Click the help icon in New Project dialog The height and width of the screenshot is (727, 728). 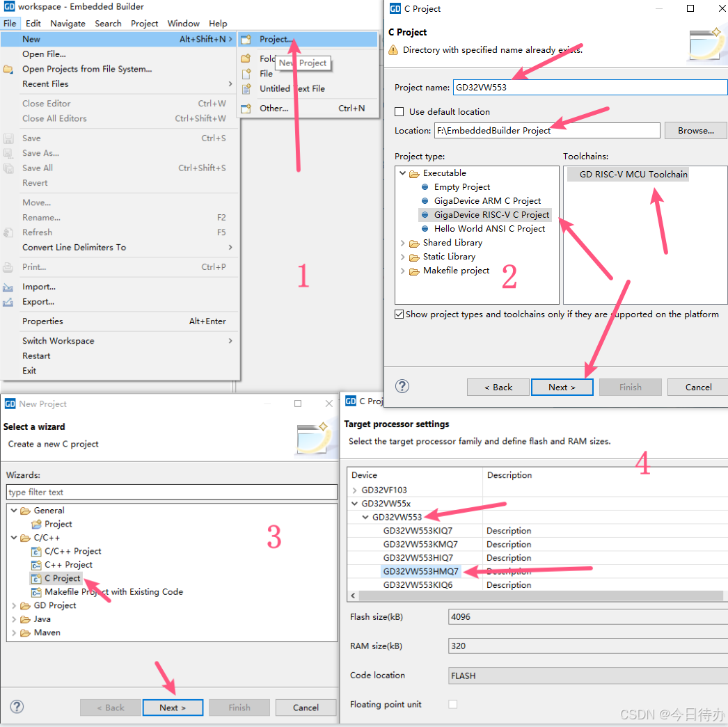click(17, 707)
